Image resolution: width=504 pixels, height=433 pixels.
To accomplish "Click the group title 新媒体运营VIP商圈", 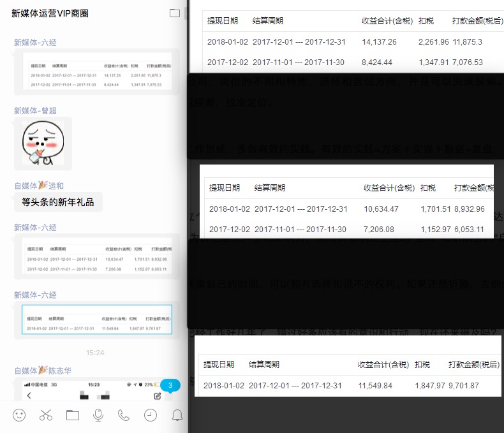I will 50,13.
